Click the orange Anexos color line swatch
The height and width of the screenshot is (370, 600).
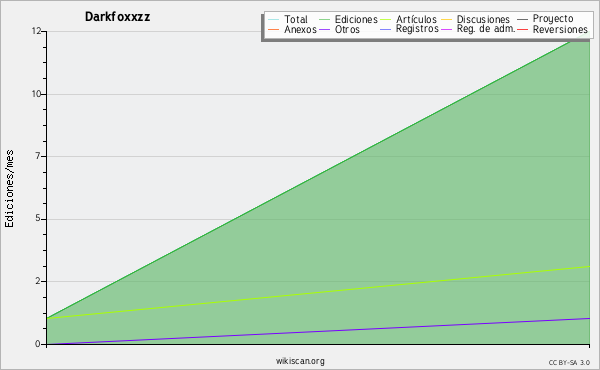(x=274, y=29)
